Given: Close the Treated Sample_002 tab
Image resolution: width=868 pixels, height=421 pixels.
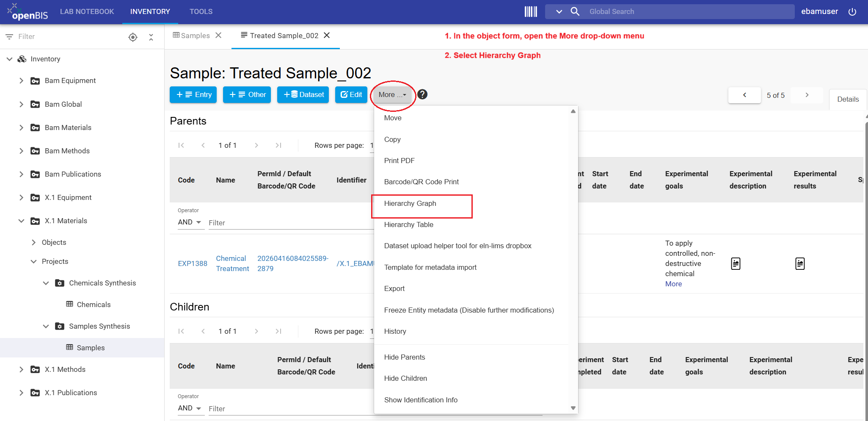Looking at the screenshot, I should tap(327, 35).
